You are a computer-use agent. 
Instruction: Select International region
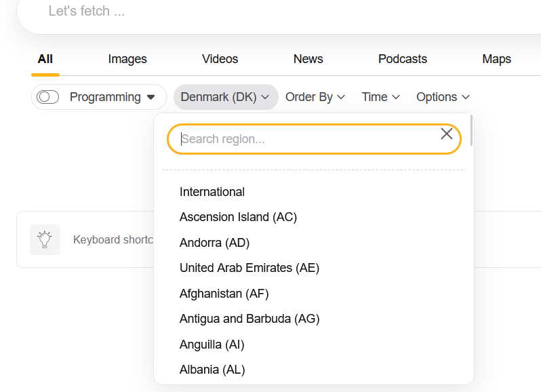(212, 192)
